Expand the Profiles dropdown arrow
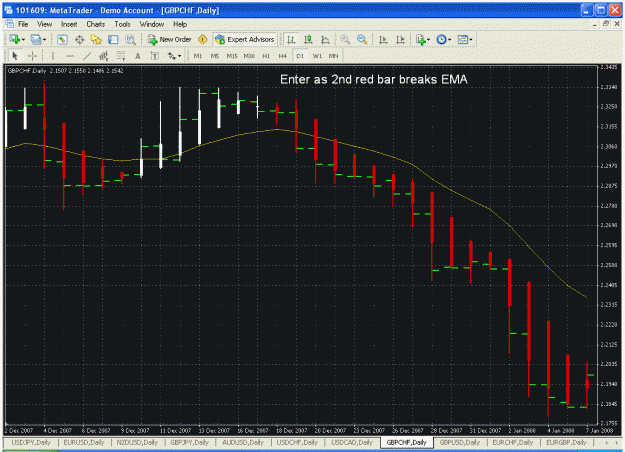This screenshot has width=625, height=452. (x=44, y=39)
